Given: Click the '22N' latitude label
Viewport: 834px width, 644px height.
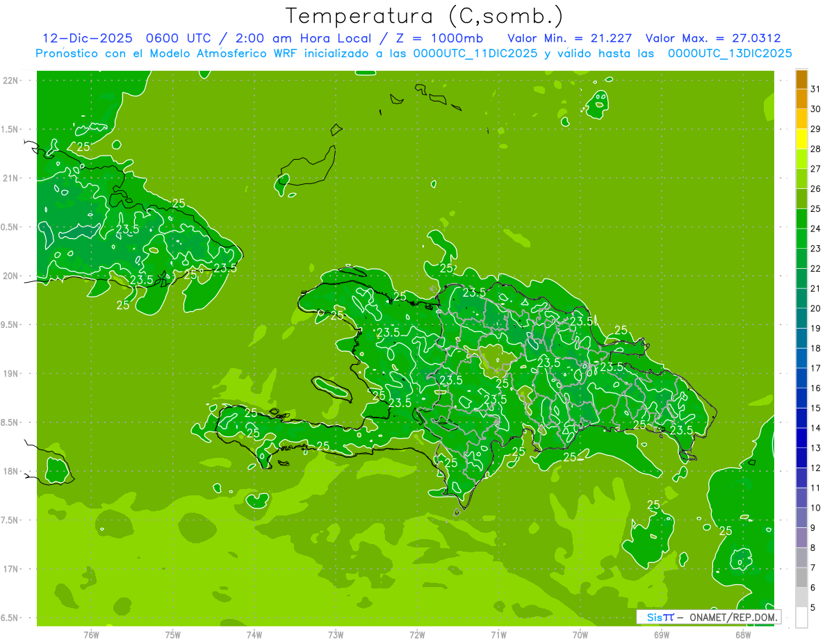Looking at the screenshot, I should [x=10, y=81].
